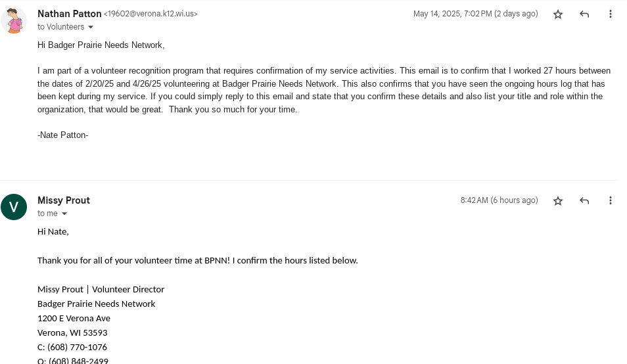Click the cell number (608) 770-1076
The image size is (627, 364).
77,347
